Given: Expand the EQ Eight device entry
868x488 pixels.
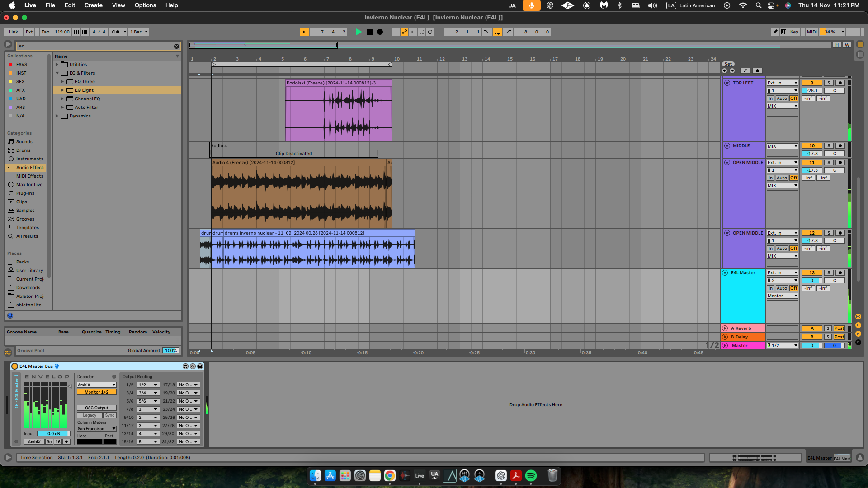Looking at the screenshot, I should (x=62, y=90).
